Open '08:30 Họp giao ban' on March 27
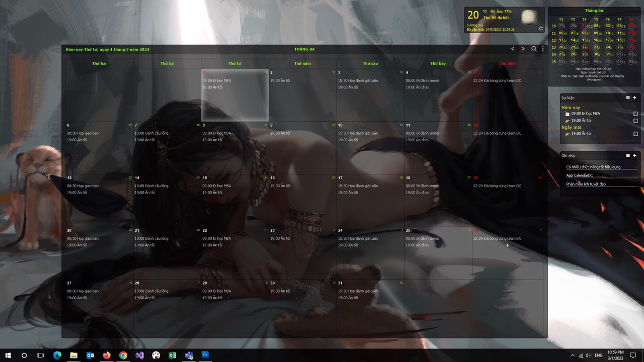644x362 pixels. [x=83, y=291]
